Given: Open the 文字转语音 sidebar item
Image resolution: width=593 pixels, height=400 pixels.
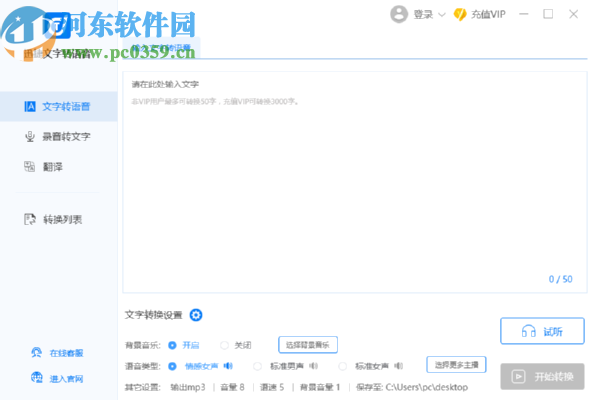Looking at the screenshot, I should tap(59, 107).
